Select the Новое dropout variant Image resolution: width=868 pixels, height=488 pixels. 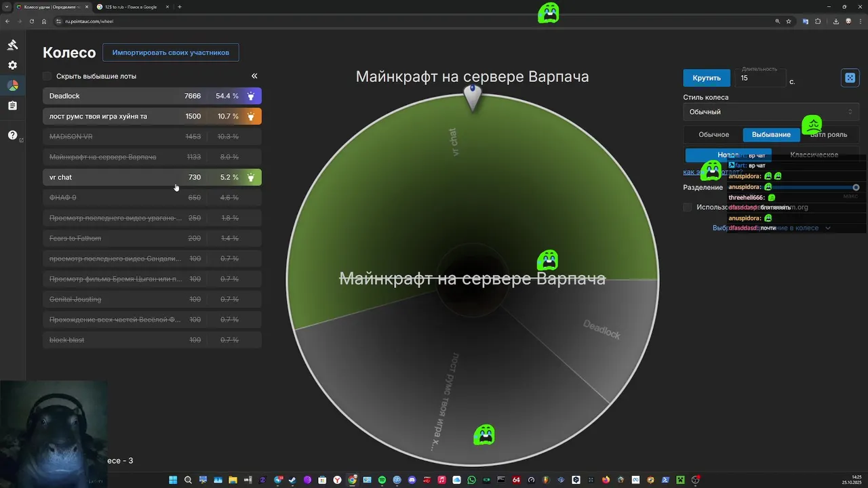coord(728,155)
